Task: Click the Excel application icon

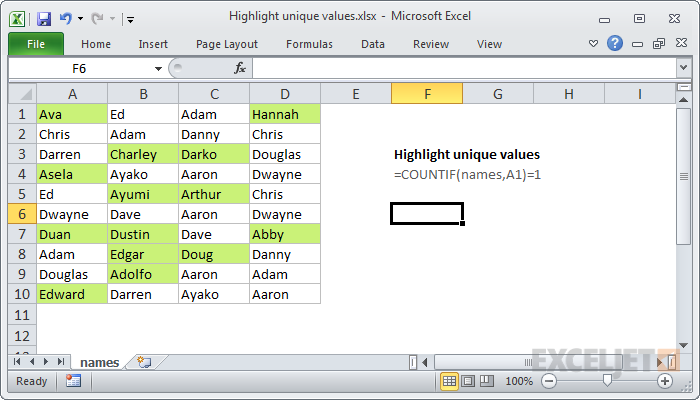Action: pyautogui.click(x=17, y=19)
